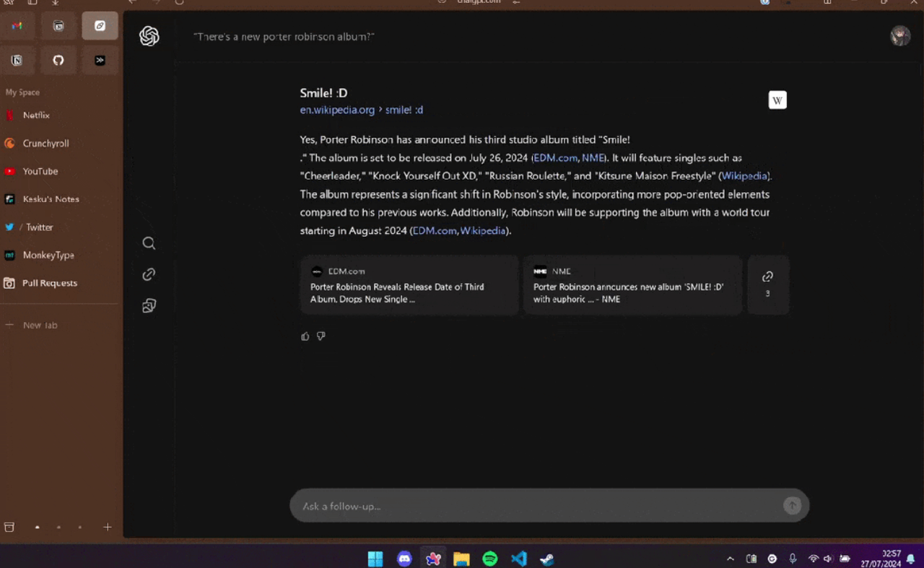
Task: Open the pinned tile beside Gmail
Action: coord(58,26)
